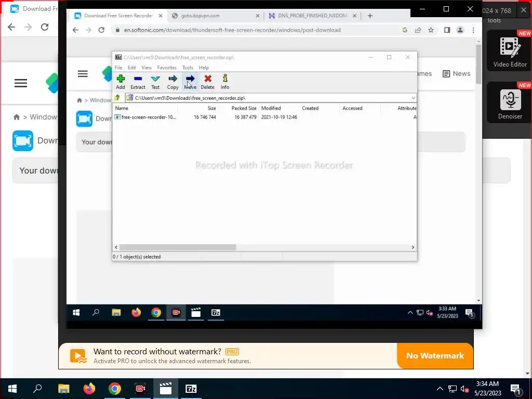This screenshot has height=399, width=532.
Task: Open the Tools menu in 7-Zip
Action: 188,68
